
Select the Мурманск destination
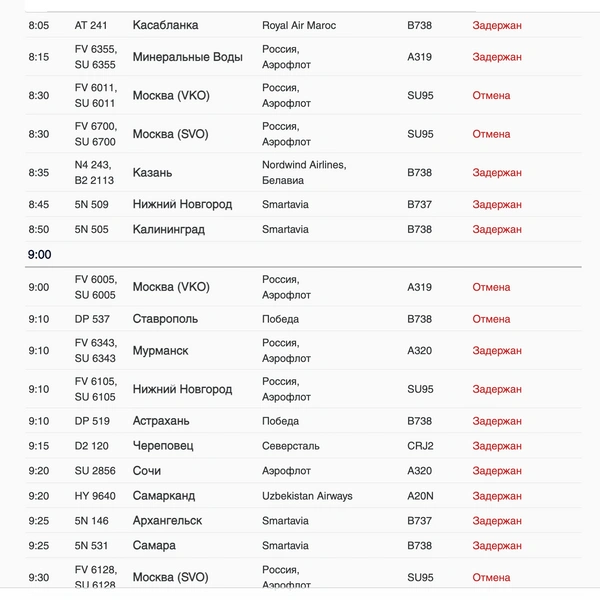160,351
